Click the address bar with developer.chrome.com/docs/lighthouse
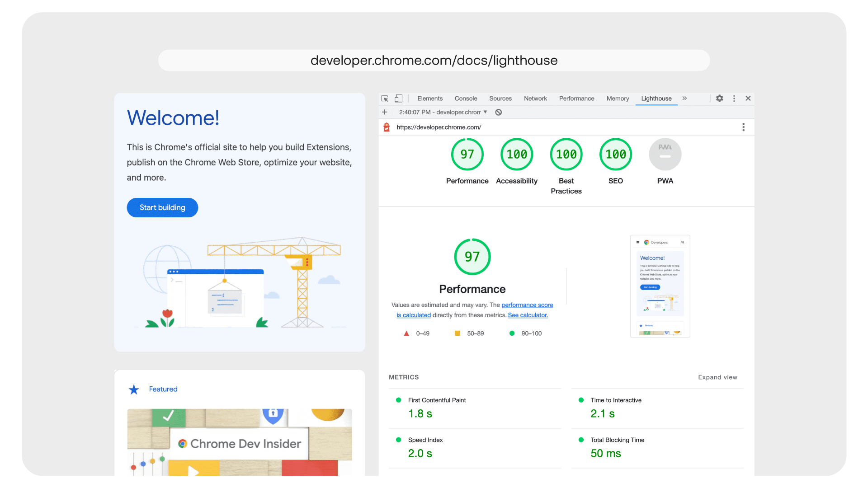 pyautogui.click(x=434, y=60)
